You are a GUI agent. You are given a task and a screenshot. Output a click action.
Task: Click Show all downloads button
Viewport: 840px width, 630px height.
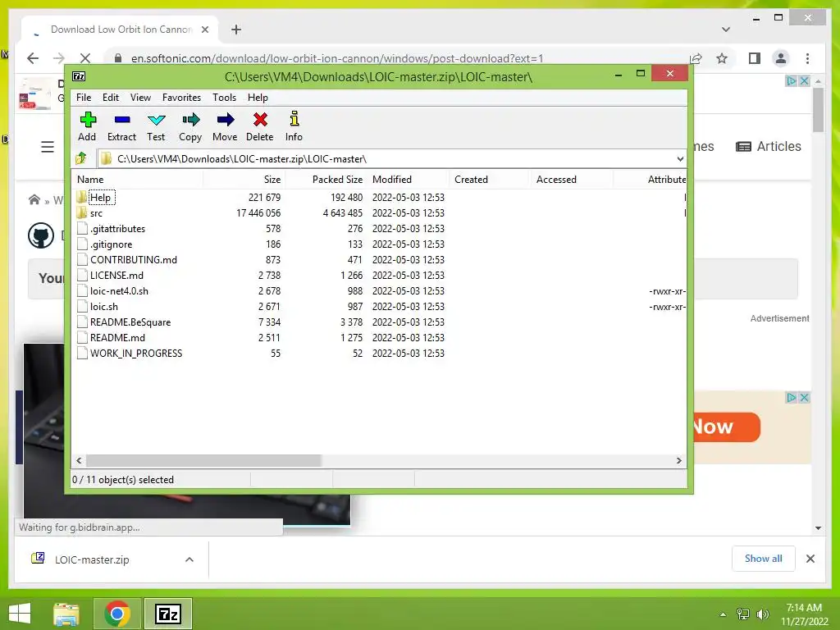click(x=764, y=559)
